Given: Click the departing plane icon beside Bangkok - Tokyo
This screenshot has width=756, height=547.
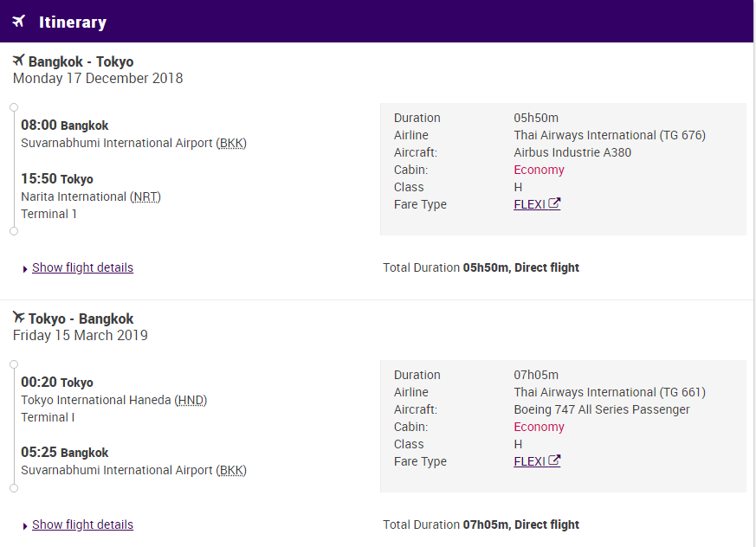Looking at the screenshot, I should tap(18, 61).
